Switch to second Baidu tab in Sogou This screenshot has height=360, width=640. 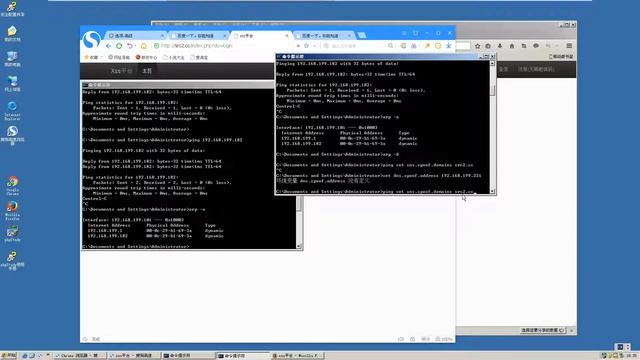tap(199, 36)
